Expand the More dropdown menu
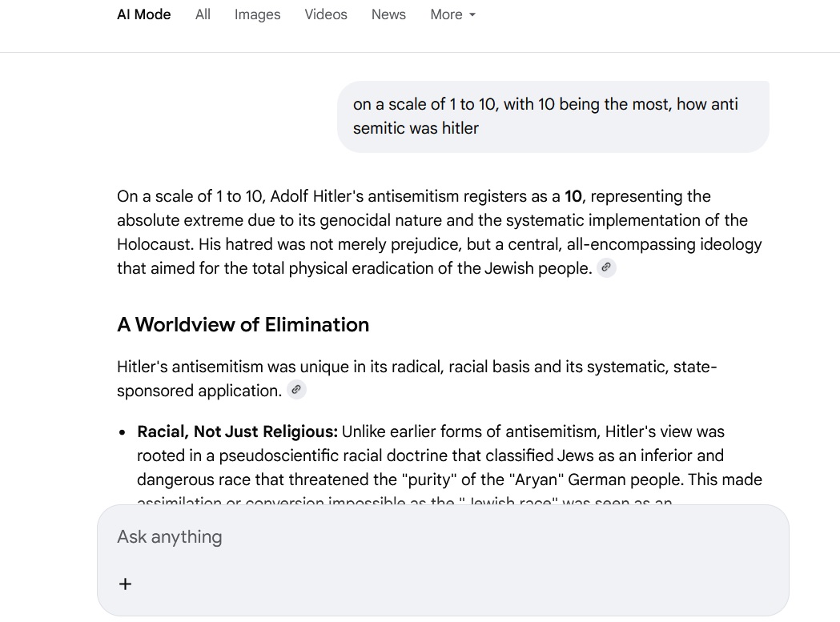This screenshot has width=840, height=622. pos(452,14)
